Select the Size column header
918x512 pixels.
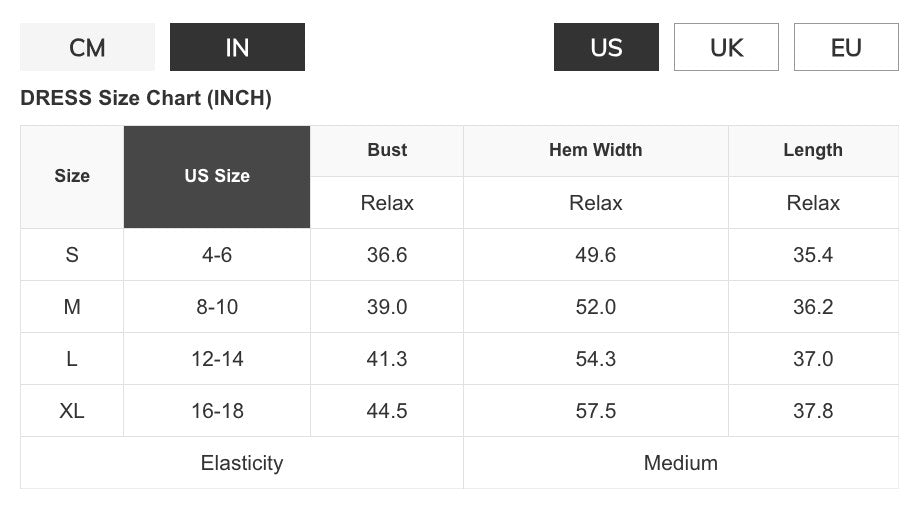pyautogui.click(x=72, y=176)
